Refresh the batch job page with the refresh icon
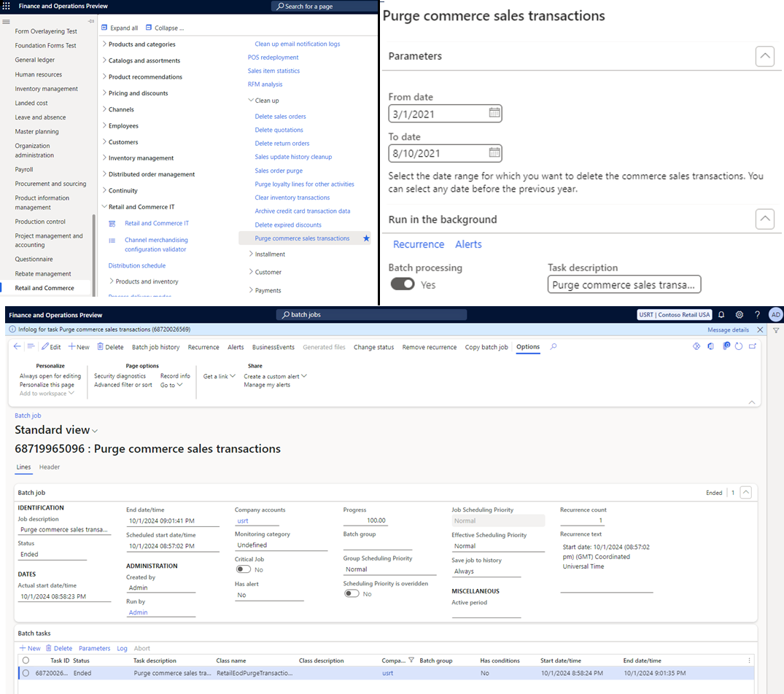The image size is (784, 694). pyautogui.click(x=737, y=347)
